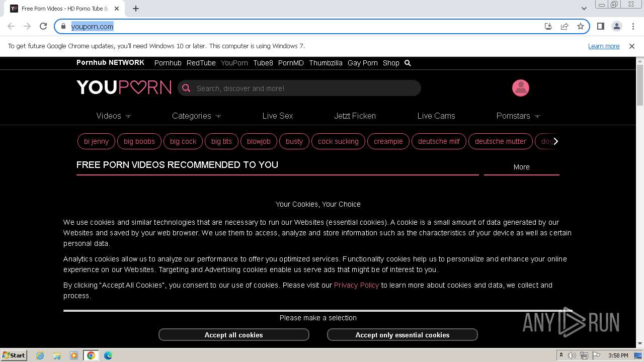644x362 pixels.
Task: Reload the page with Chrome's refresh icon
Action: coord(43,26)
